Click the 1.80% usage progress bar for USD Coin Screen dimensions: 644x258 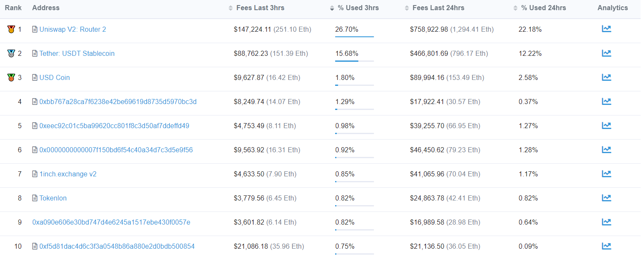pyautogui.click(x=355, y=85)
